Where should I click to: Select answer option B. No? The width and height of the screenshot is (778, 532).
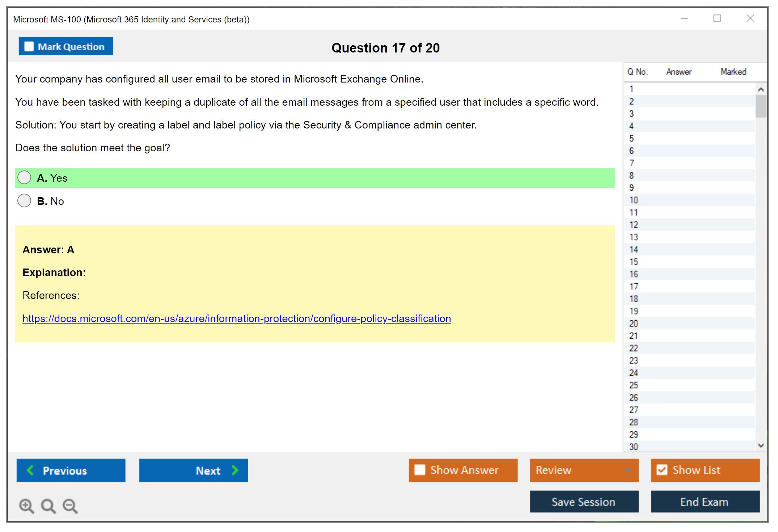pos(24,200)
